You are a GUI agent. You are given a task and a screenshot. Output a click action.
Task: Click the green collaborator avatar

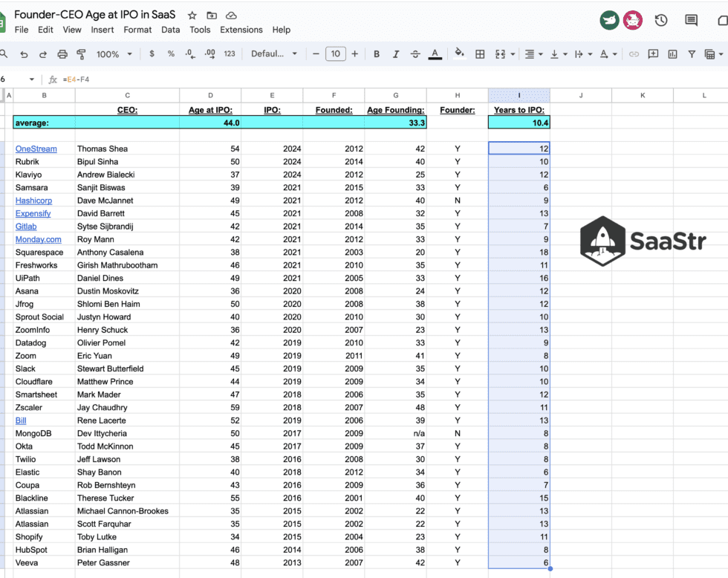609,20
